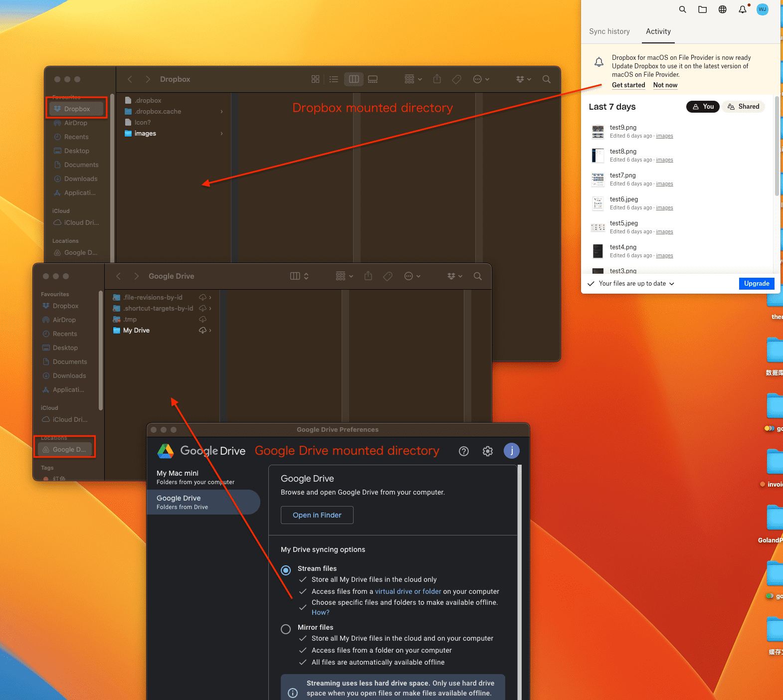Click the search icon in Dropbox panel

click(683, 9)
